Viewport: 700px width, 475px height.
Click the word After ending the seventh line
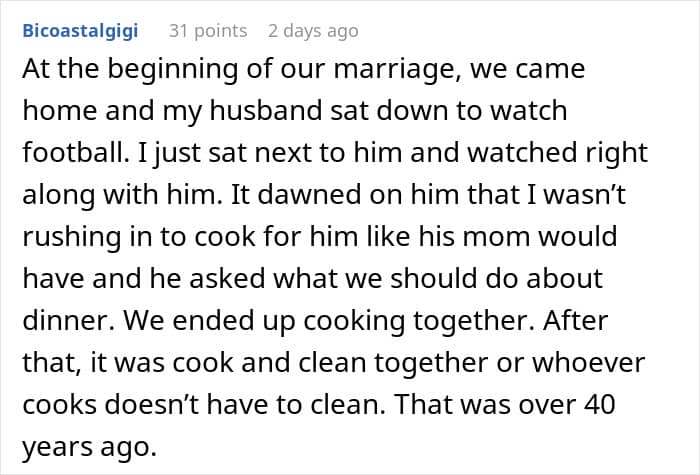pos(575,321)
